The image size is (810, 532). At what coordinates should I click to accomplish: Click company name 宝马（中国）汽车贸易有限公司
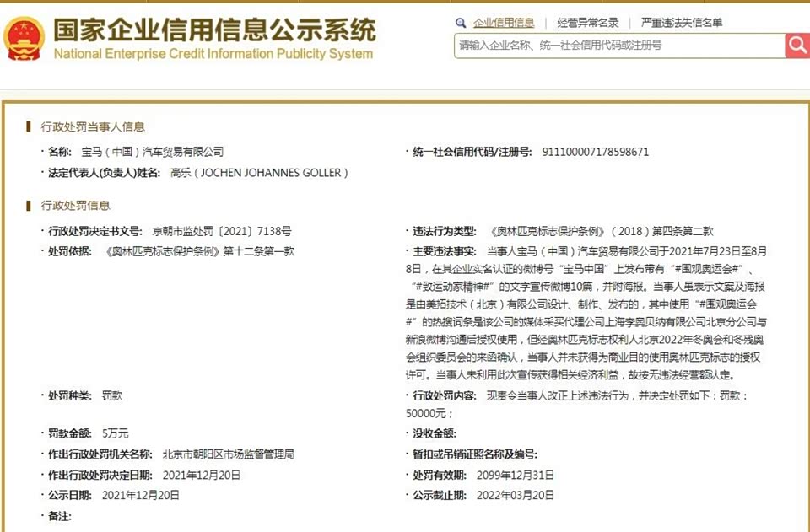pos(152,152)
